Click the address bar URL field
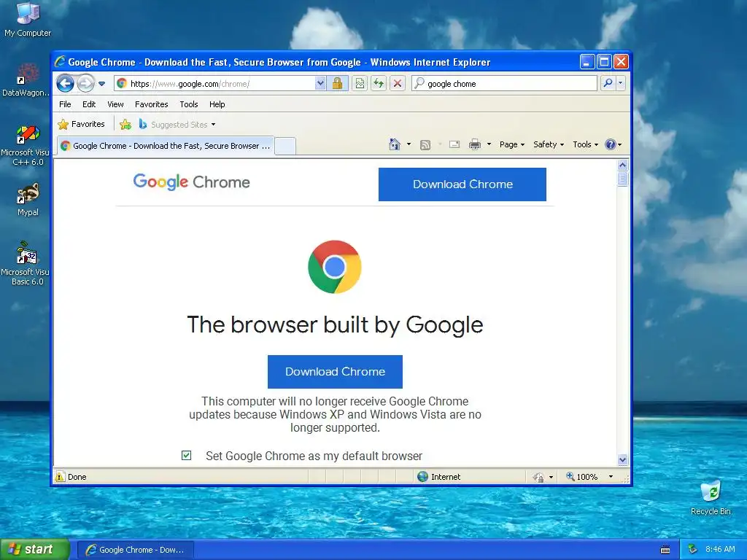The width and height of the screenshot is (747, 560). (x=215, y=84)
